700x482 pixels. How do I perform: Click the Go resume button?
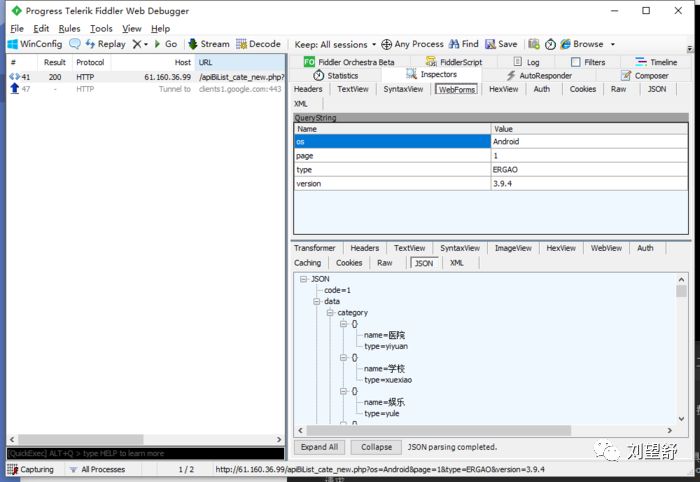[x=166, y=44]
